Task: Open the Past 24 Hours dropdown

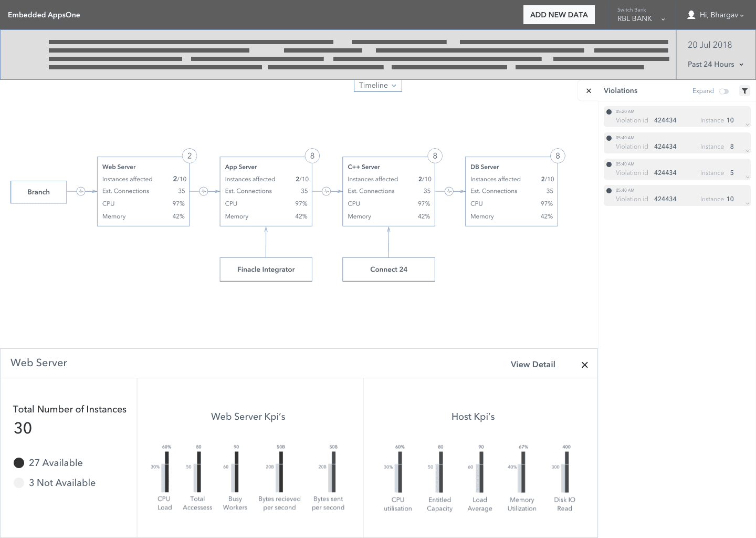Action: coord(716,64)
